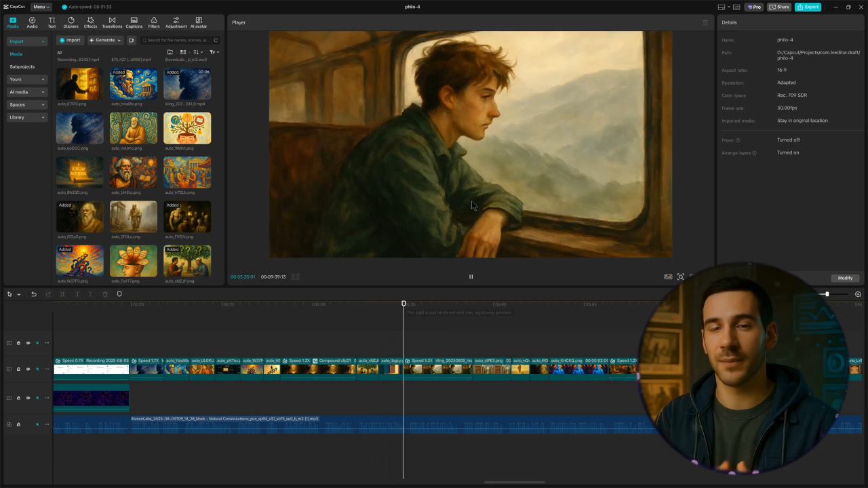
Task: Select thumbnail auto_jCRRS.png
Action: click(80, 84)
